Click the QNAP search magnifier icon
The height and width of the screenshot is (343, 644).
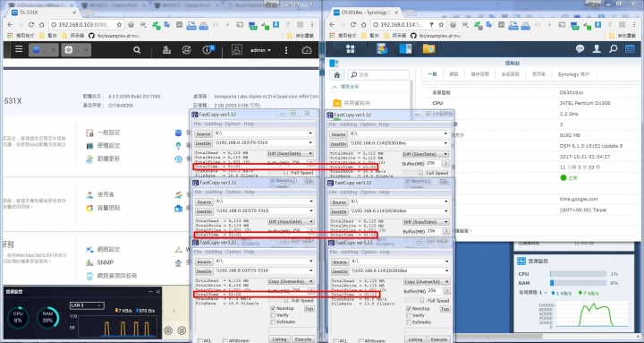[x=137, y=50]
